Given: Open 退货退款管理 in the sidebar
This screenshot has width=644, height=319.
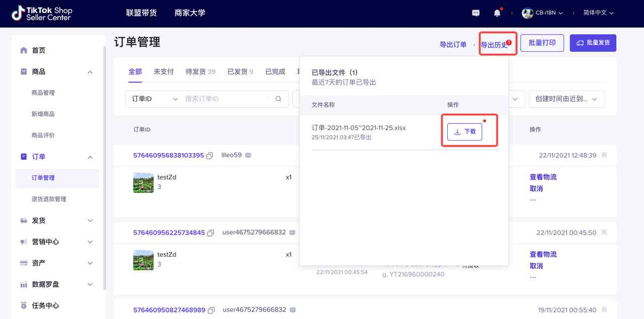Looking at the screenshot, I should pos(49,199).
